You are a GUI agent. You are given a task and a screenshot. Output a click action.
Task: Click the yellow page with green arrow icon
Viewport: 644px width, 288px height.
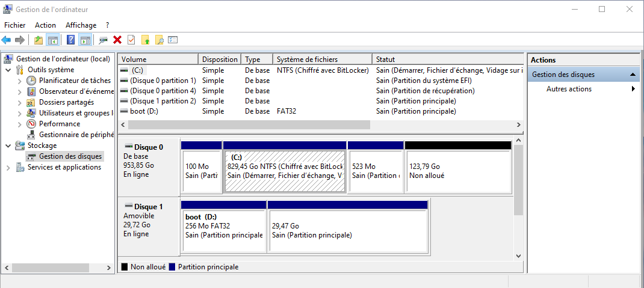[x=146, y=40]
